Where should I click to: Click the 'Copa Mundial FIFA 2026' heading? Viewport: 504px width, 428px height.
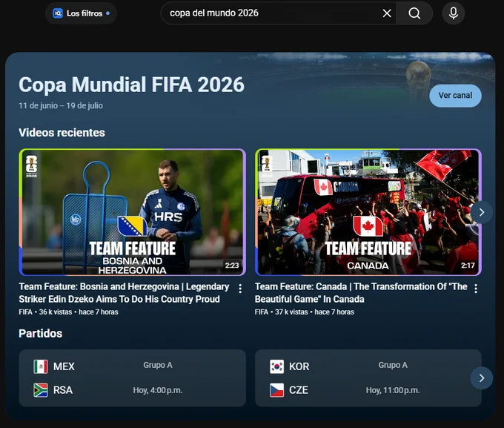pos(131,85)
